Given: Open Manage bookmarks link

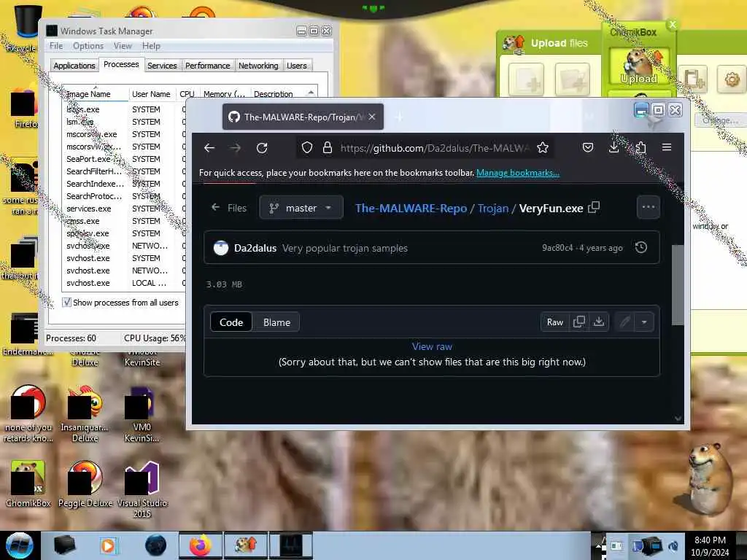Looking at the screenshot, I should pos(517,173).
